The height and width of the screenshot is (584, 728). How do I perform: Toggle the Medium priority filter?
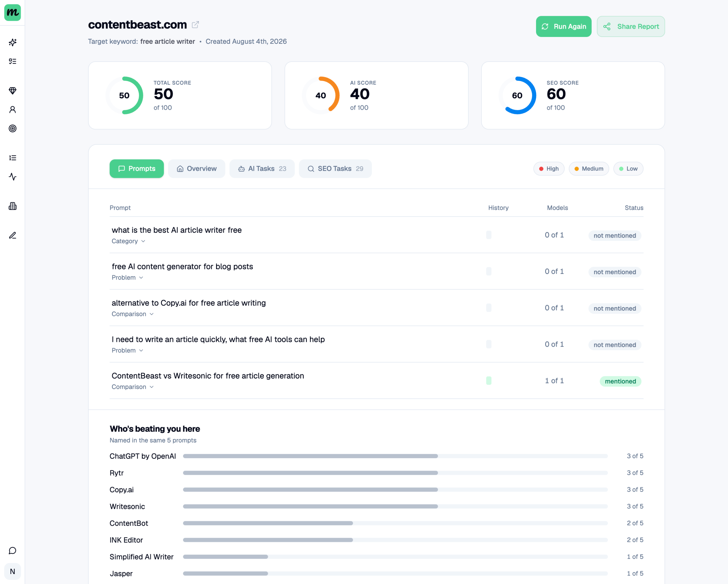[x=589, y=169]
